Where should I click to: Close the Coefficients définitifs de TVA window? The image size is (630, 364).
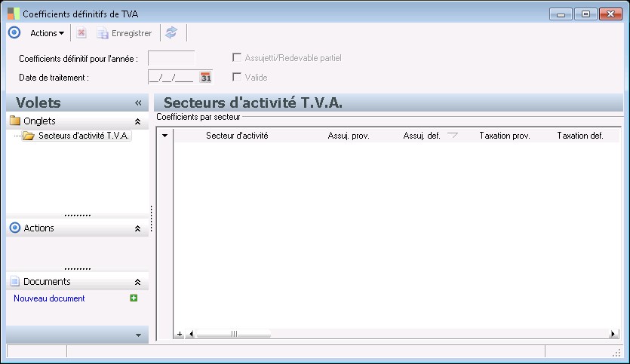tap(610, 14)
